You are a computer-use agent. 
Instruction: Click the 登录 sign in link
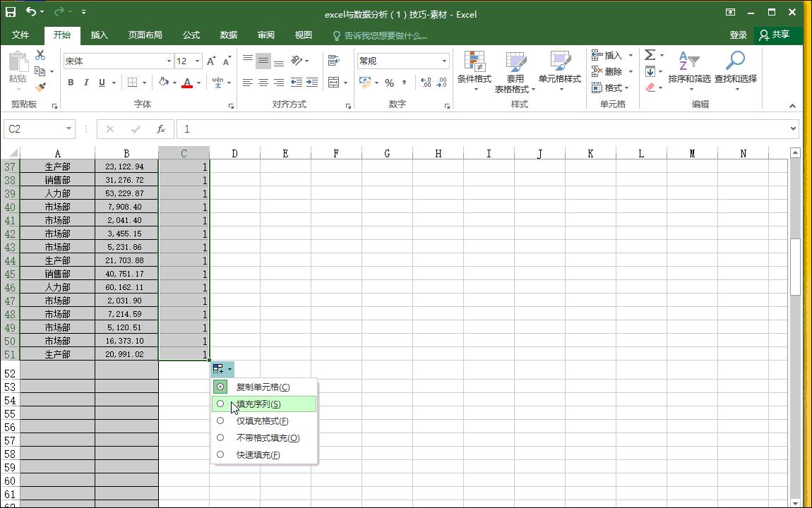coord(738,35)
